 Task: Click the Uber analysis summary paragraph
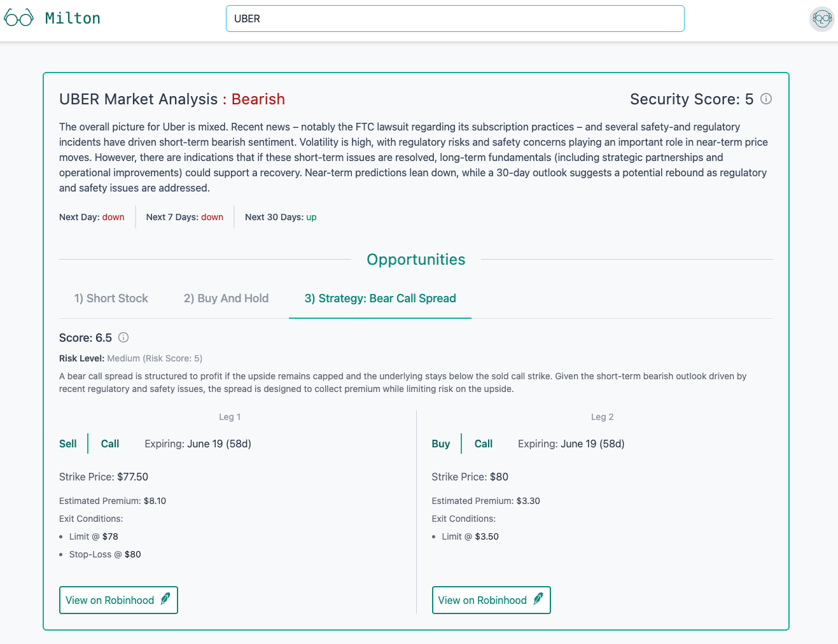click(414, 157)
